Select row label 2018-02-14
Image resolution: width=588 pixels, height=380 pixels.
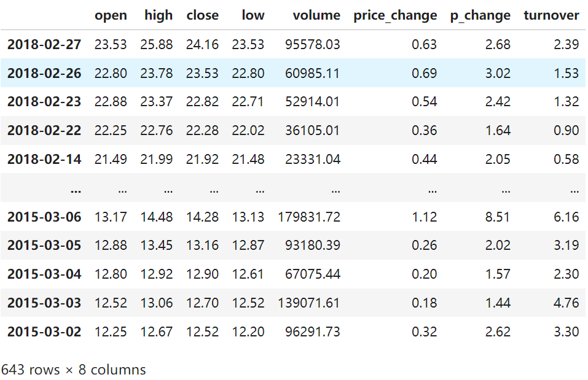coord(44,159)
